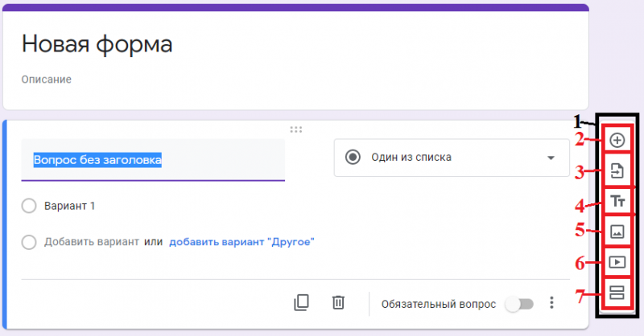Click the 'добавить вариант "Другое"' link
Viewport: 644px width, 336px height.
click(x=241, y=242)
